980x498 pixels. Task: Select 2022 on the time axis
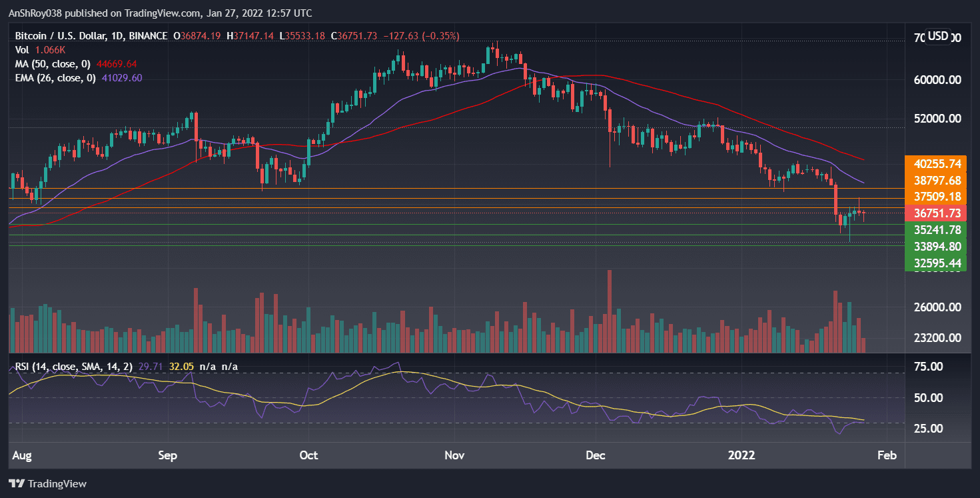coord(743,455)
